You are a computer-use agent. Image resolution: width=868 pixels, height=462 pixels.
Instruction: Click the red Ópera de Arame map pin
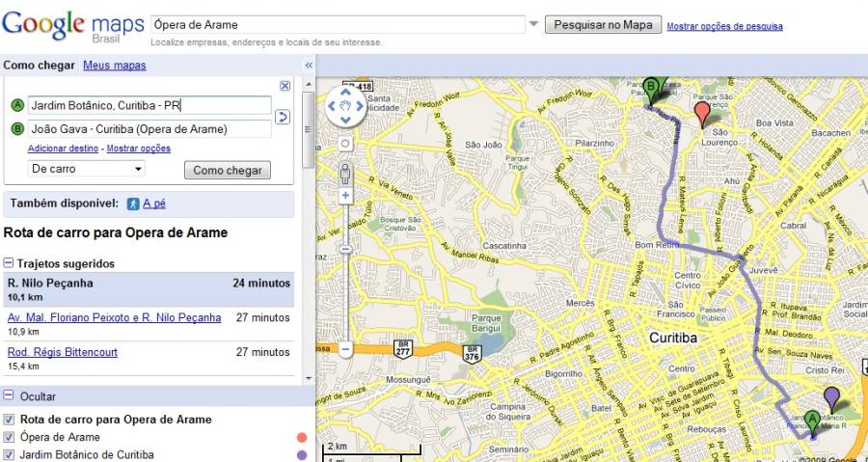[x=702, y=115]
